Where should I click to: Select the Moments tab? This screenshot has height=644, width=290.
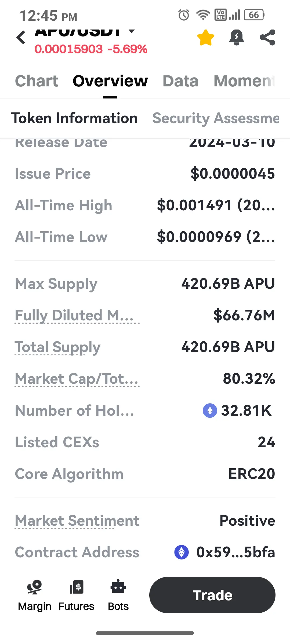(x=244, y=81)
